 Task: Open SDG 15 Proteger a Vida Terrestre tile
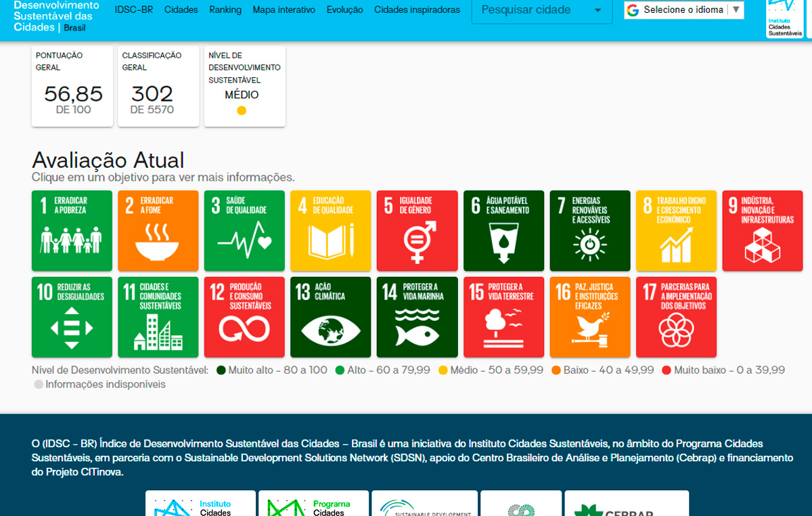coord(503,317)
